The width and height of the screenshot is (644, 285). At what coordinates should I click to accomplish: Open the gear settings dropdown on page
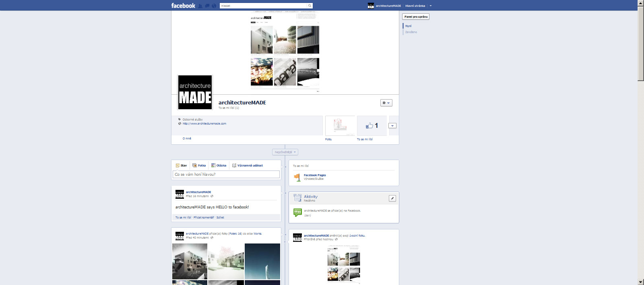pyautogui.click(x=386, y=103)
